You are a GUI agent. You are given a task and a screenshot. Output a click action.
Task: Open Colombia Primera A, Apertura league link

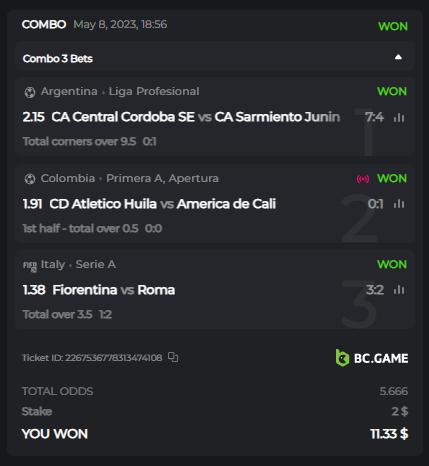coord(129,178)
